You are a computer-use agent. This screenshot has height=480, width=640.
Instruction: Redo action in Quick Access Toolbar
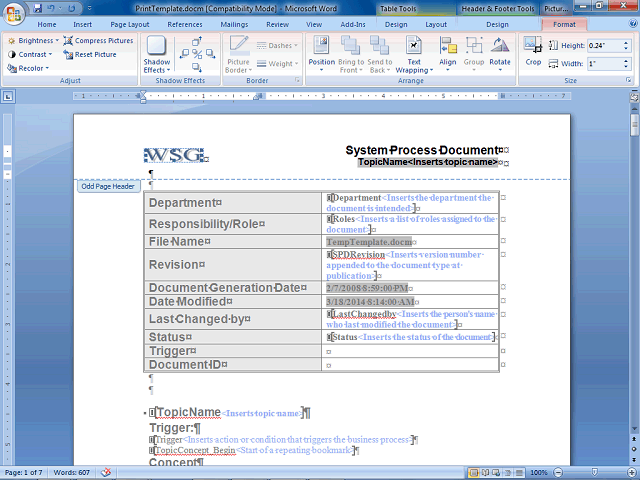(72, 8)
